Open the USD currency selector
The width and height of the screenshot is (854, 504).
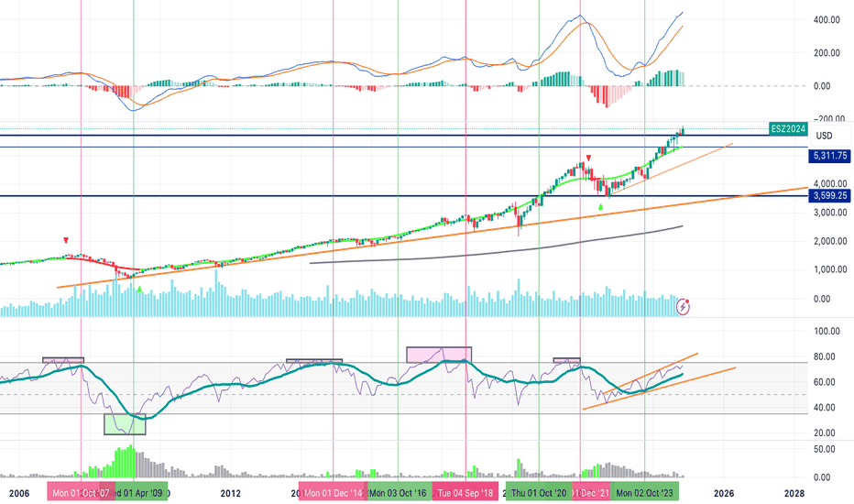click(824, 136)
